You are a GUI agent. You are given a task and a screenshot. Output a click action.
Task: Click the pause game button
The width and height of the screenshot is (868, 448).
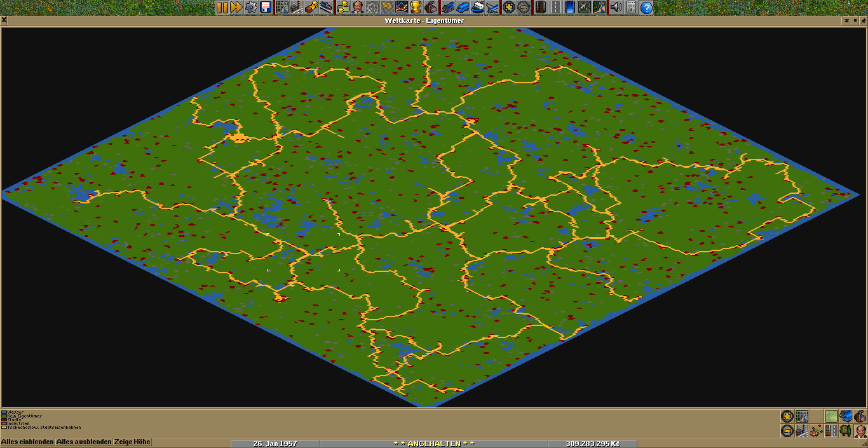pyautogui.click(x=222, y=8)
